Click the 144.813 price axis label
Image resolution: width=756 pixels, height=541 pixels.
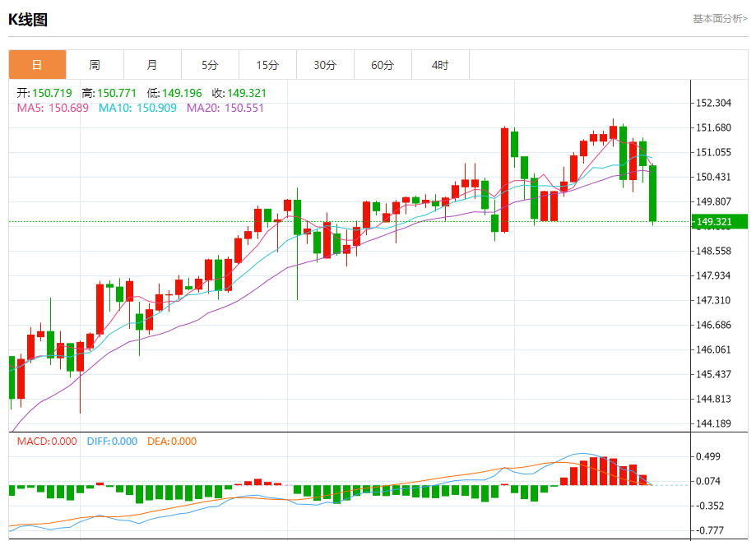[713, 399]
